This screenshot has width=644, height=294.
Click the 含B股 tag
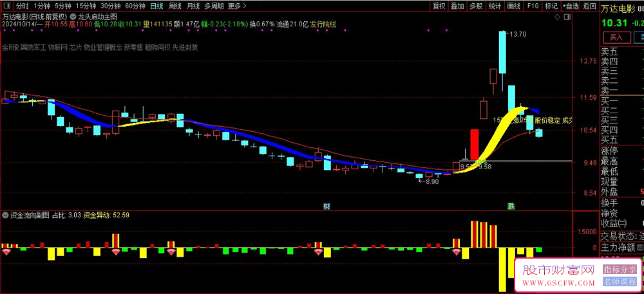(10, 47)
